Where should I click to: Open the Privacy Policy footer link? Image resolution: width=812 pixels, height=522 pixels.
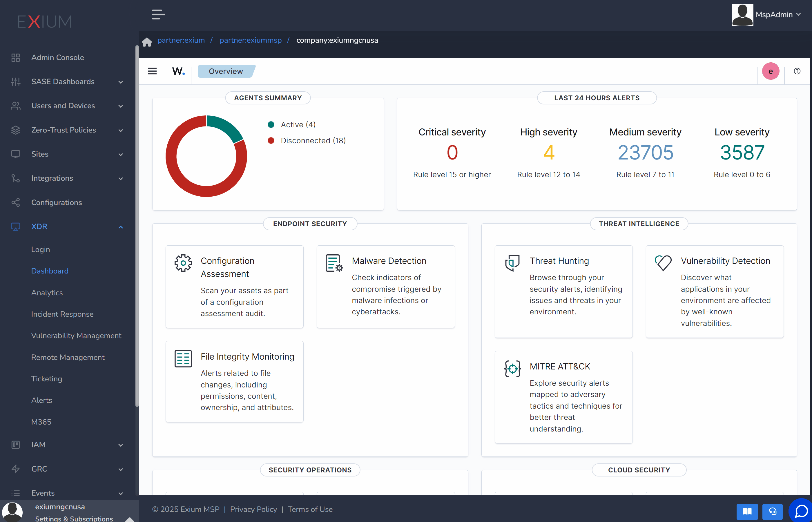pos(253,509)
